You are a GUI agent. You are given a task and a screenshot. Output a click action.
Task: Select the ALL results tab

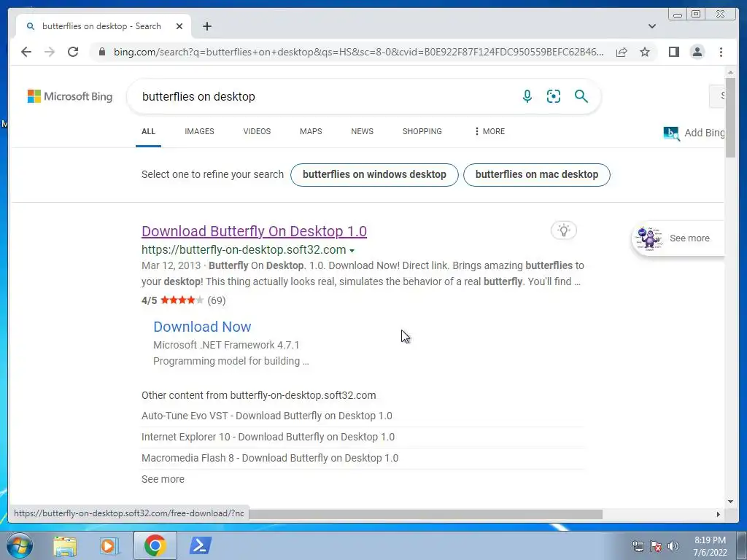click(148, 131)
